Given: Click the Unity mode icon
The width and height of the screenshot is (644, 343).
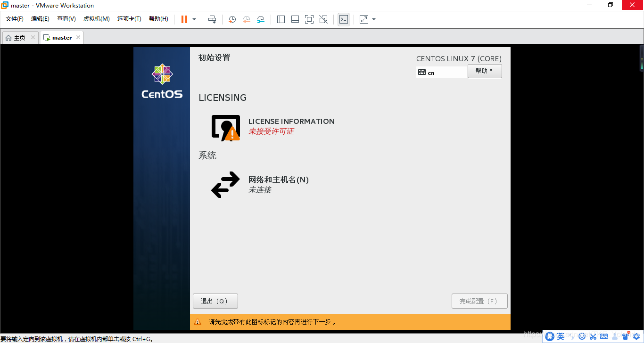Looking at the screenshot, I should (x=323, y=19).
